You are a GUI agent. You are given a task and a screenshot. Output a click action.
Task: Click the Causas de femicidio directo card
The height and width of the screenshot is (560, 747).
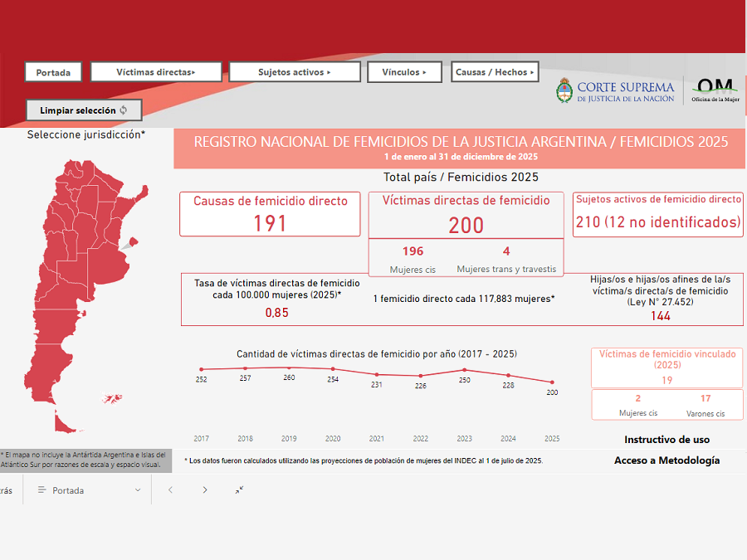coord(270,214)
